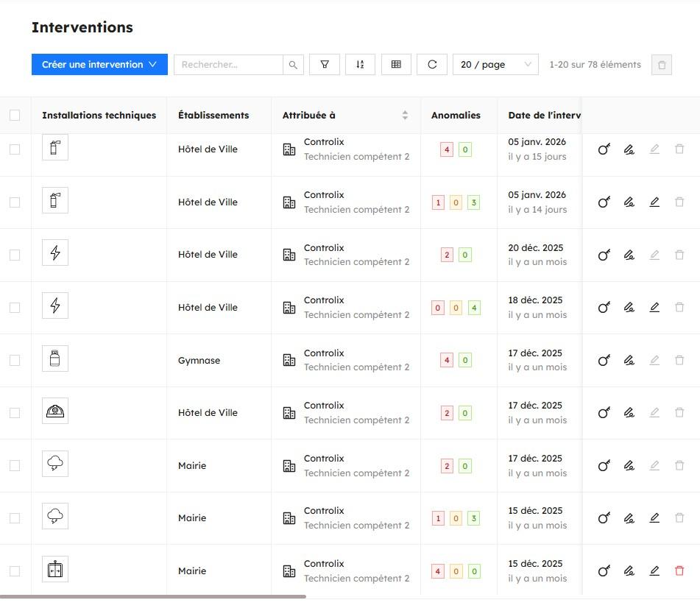Select the Anomalies column header
This screenshot has width=700, height=611.
(455, 115)
